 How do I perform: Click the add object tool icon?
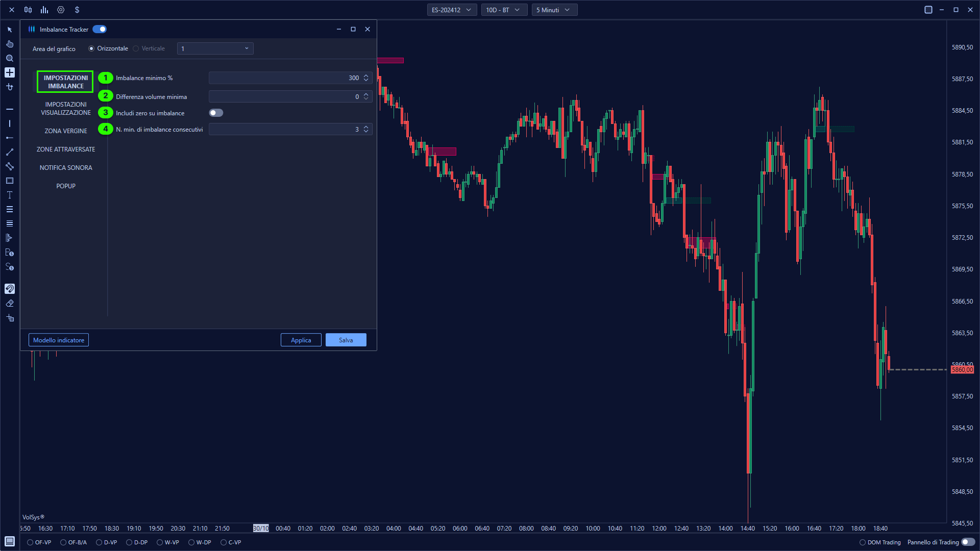click(x=10, y=317)
